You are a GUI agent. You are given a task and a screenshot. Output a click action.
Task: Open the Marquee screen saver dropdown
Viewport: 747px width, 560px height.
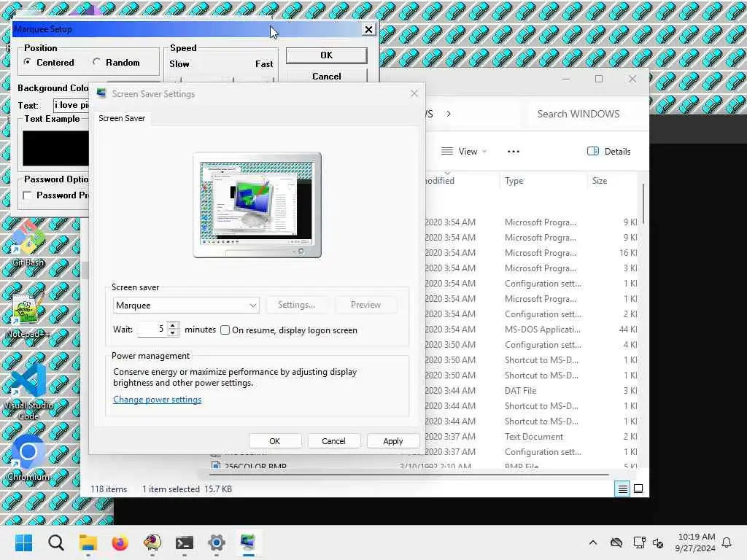point(186,306)
